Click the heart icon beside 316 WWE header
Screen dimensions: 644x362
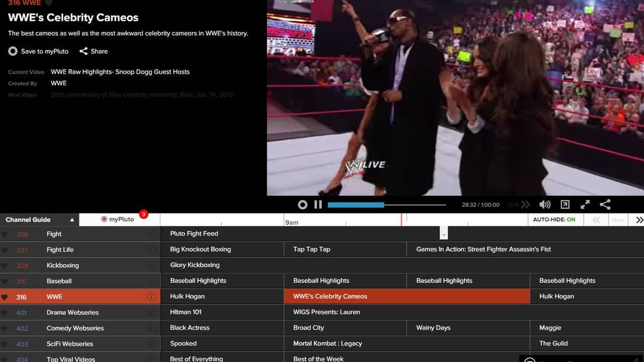(x=49, y=3)
